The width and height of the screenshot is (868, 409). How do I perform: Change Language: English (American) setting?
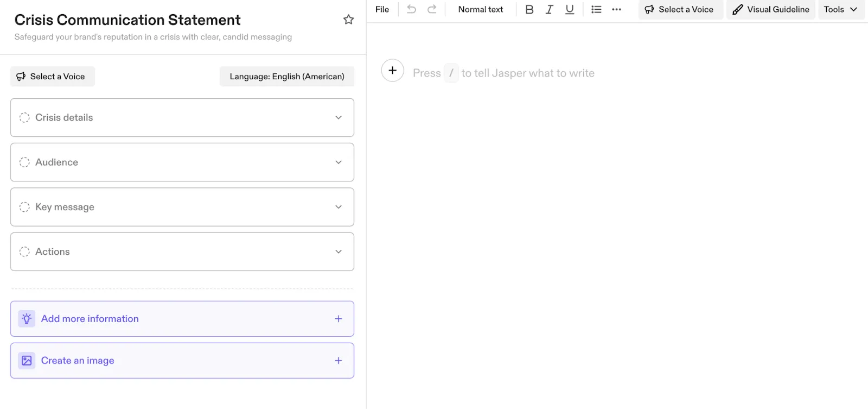click(x=287, y=77)
